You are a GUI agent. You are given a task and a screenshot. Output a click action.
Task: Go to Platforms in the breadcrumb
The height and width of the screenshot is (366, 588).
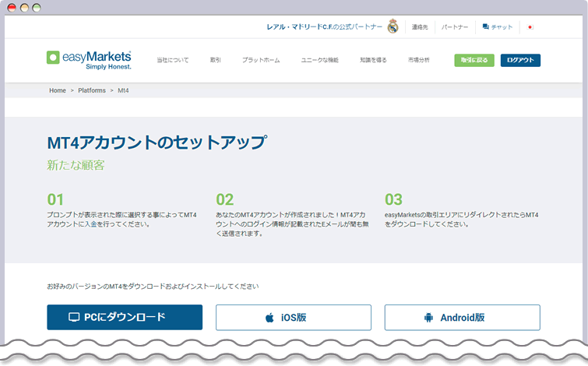pos(92,90)
